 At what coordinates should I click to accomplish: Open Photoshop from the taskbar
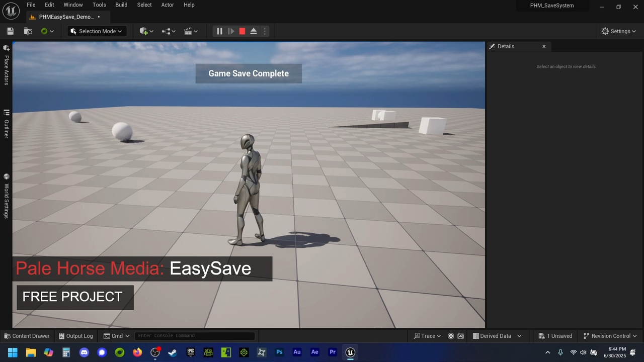[279, 352]
